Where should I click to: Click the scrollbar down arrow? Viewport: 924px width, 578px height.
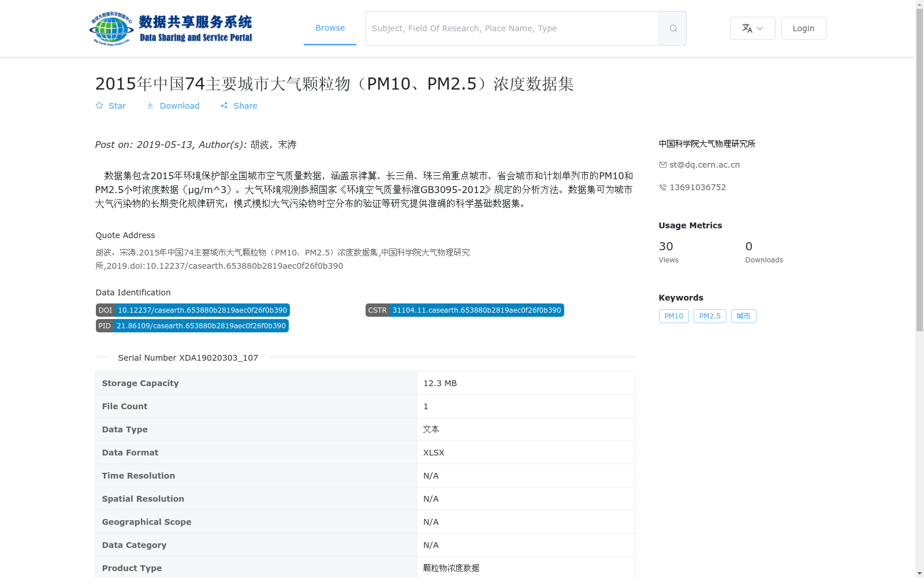[x=919, y=573]
